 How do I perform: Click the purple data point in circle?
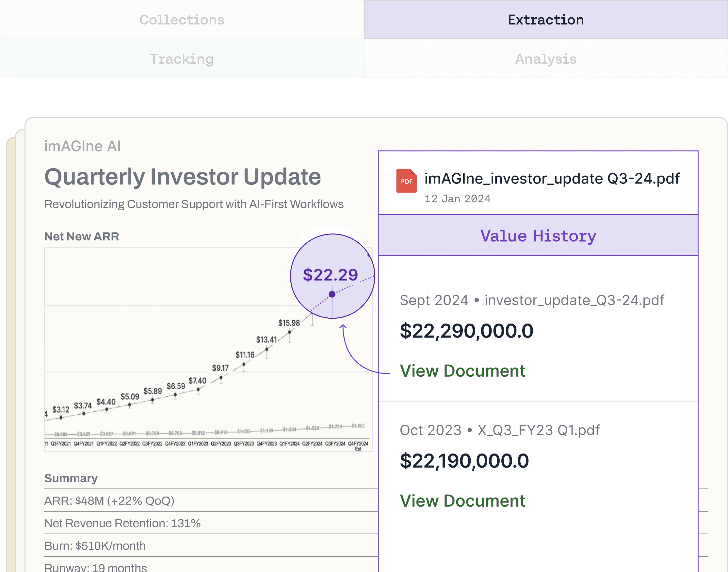[x=332, y=294]
